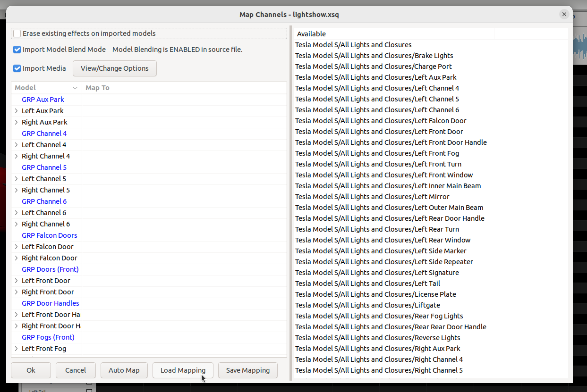587x392 pixels.
Task: Expand the Left Aux Park row
Action: click(16, 111)
